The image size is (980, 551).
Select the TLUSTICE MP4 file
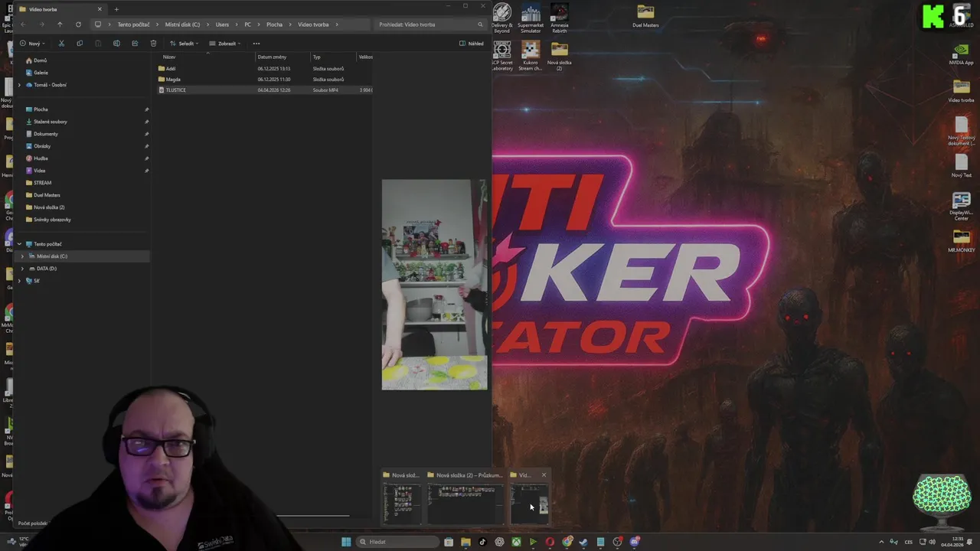tap(265, 90)
